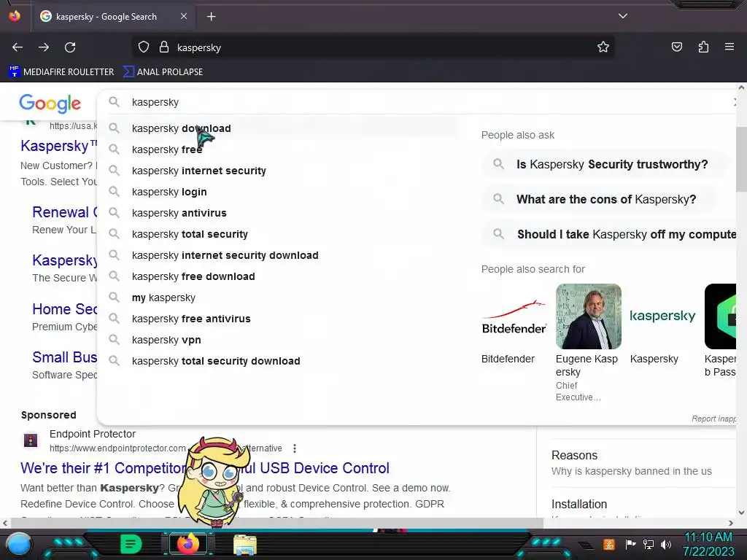Viewport: 747px width, 560px height.
Task: Open File Explorer from taskbar
Action: pyautogui.click(x=245, y=545)
